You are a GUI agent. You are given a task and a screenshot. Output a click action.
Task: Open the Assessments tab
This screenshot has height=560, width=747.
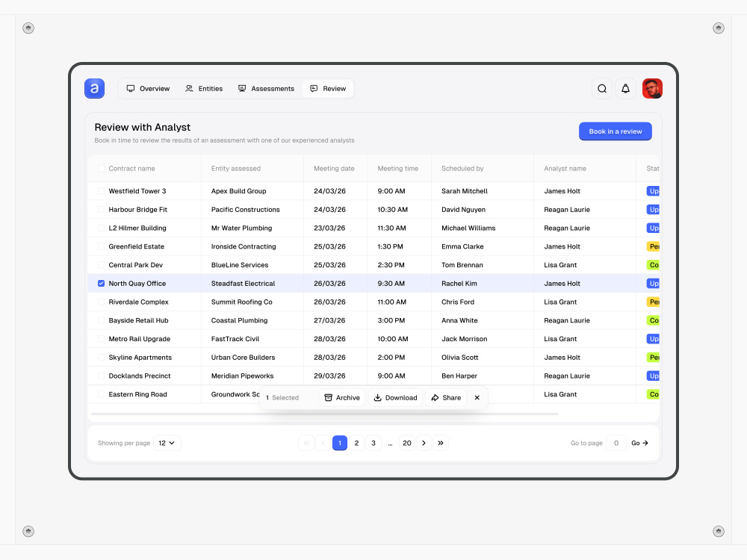267,89
